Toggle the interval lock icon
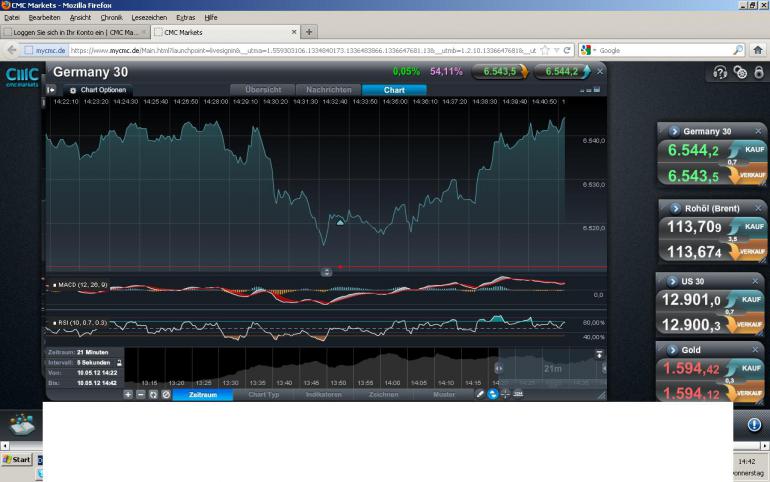 coord(120,362)
